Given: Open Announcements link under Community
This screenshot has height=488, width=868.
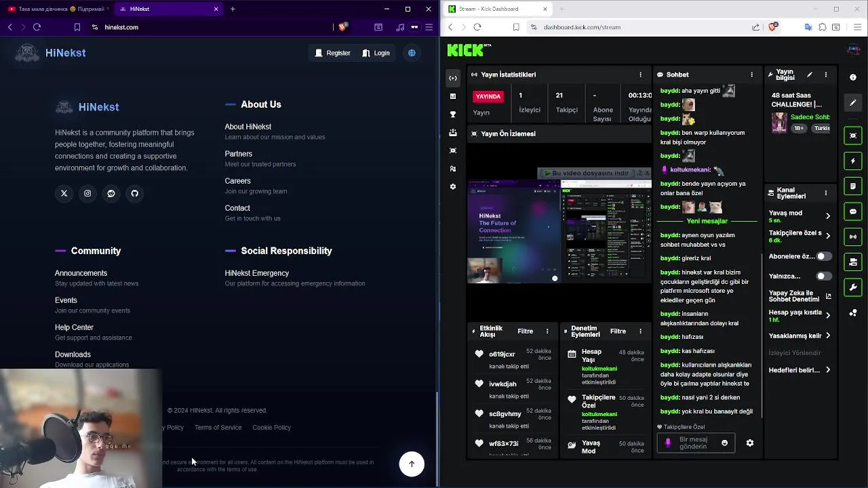Looking at the screenshot, I should tap(81, 273).
